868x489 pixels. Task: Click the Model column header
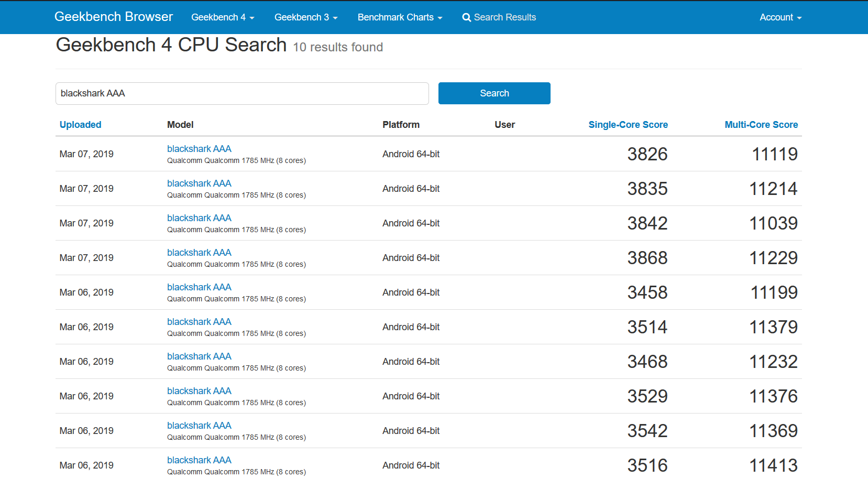pyautogui.click(x=180, y=125)
